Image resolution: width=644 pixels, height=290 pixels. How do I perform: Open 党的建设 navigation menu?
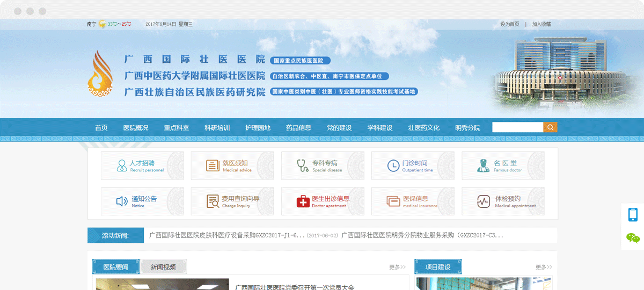pos(339,128)
